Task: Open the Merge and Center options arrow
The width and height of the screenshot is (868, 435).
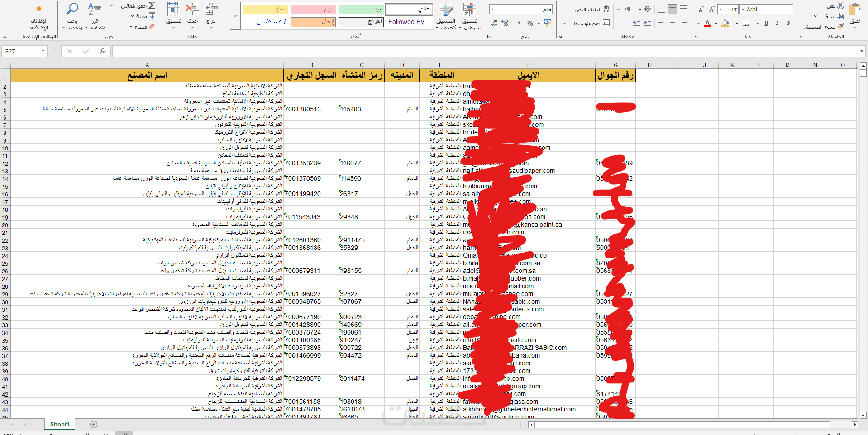Action: click(564, 23)
